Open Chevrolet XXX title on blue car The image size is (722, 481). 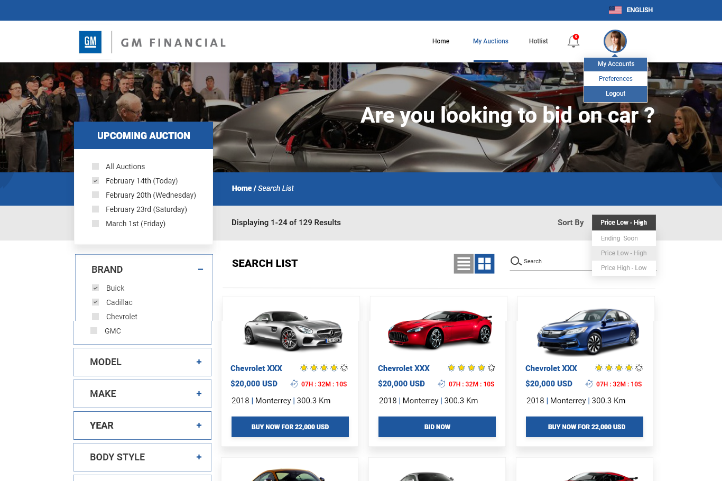(x=551, y=368)
